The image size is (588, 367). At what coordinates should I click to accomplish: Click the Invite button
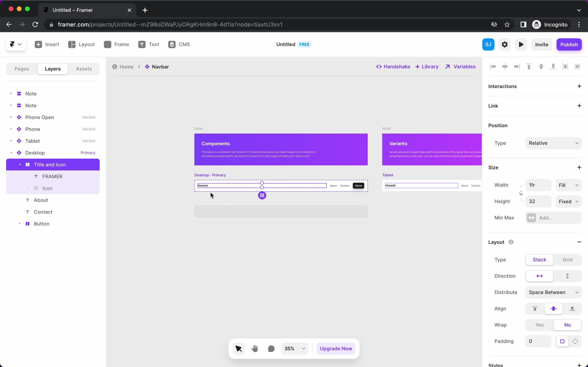coord(542,44)
